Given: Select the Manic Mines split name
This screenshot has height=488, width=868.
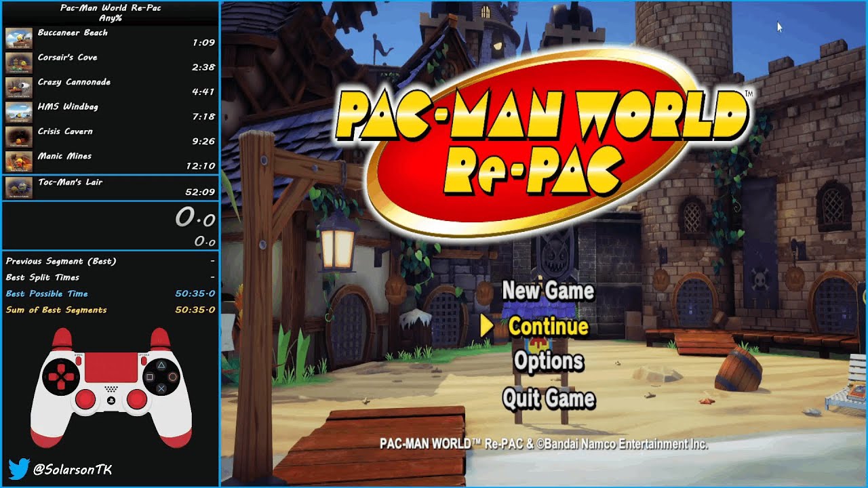Looking at the screenshot, I should click(x=64, y=156).
